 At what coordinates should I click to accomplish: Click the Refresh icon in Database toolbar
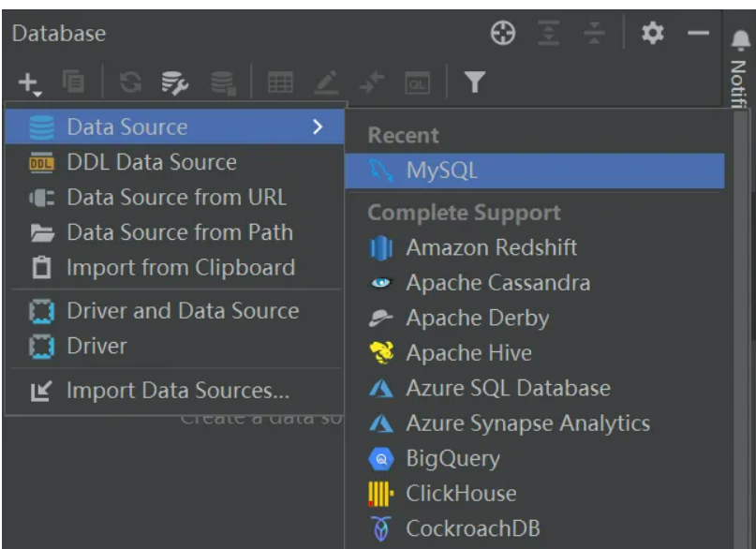pos(130,82)
